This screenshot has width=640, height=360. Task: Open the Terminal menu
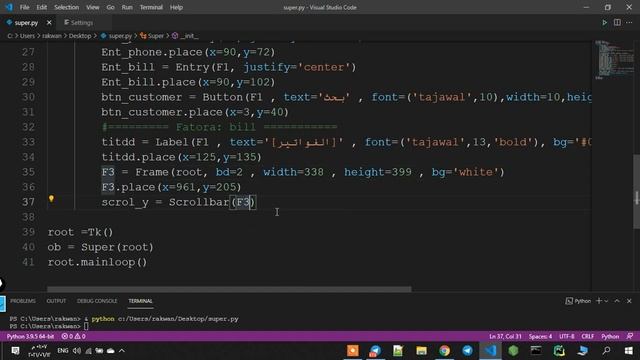[x=151, y=7]
